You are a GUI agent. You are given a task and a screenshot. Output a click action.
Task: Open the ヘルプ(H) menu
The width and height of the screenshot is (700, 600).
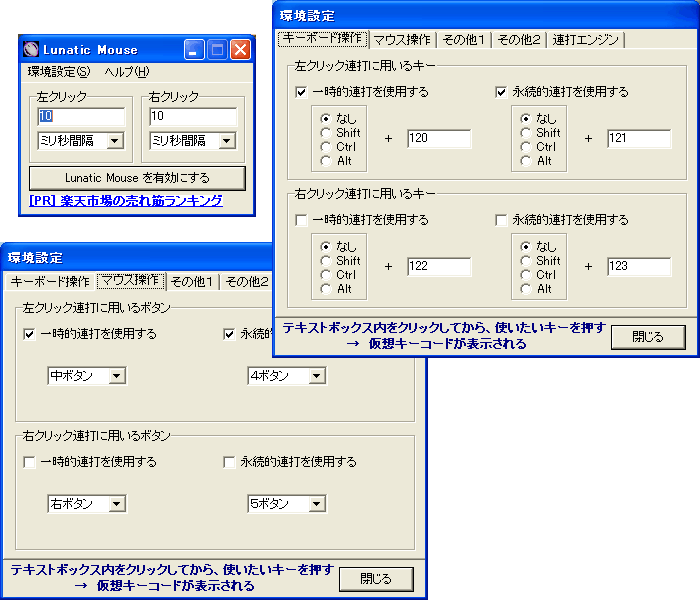coord(127,72)
